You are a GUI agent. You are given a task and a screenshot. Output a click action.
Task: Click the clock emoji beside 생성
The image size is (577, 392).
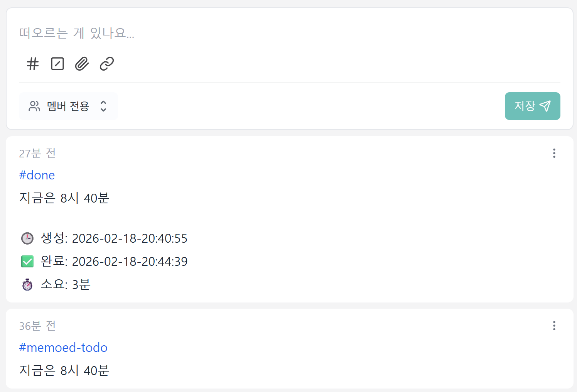pos(27,238)
